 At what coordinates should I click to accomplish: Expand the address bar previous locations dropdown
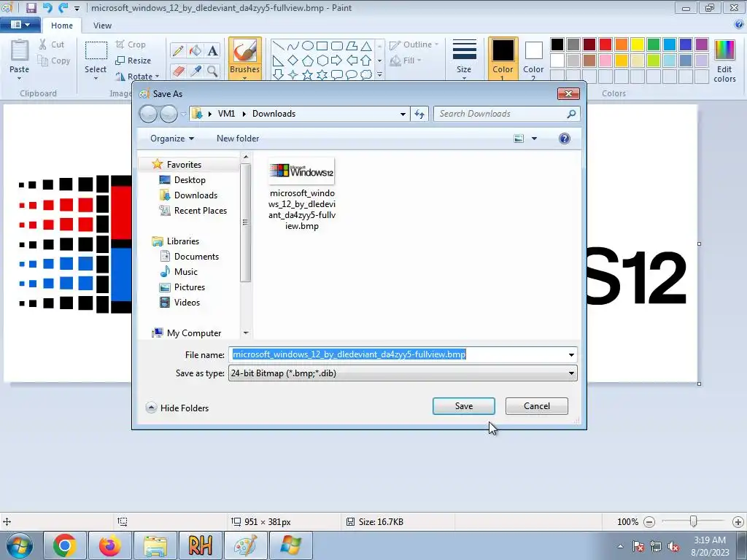(403, 114)
